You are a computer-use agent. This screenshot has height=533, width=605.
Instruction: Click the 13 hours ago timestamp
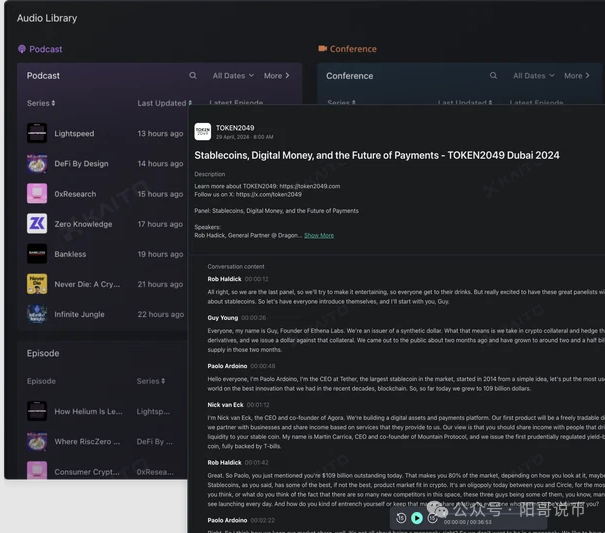(161, 134)
